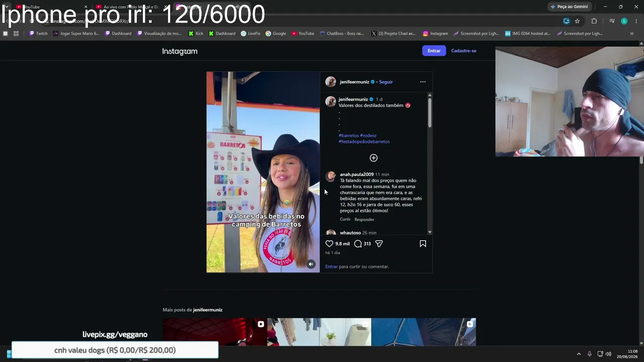Image resolution: width=644 pixels, height=362 pixels.
Task: Open the blue thumbnail under Mais posts
Action: click(x=424, y=332)
